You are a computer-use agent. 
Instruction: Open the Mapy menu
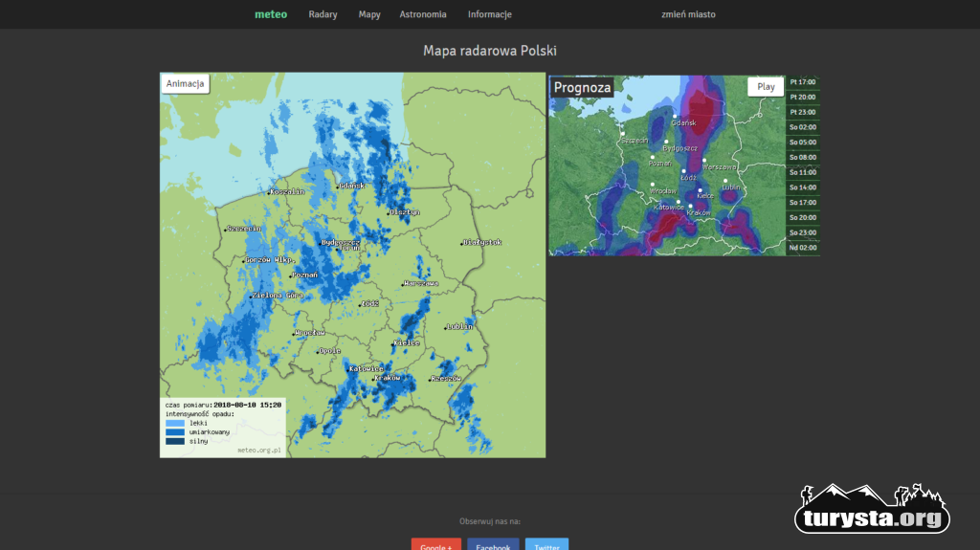click(x=369, y=14)
